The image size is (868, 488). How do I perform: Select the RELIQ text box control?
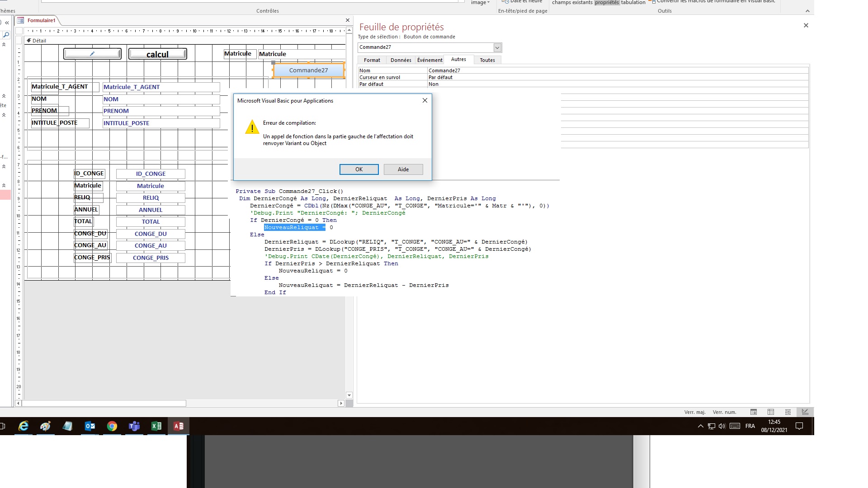click(151, 198)
